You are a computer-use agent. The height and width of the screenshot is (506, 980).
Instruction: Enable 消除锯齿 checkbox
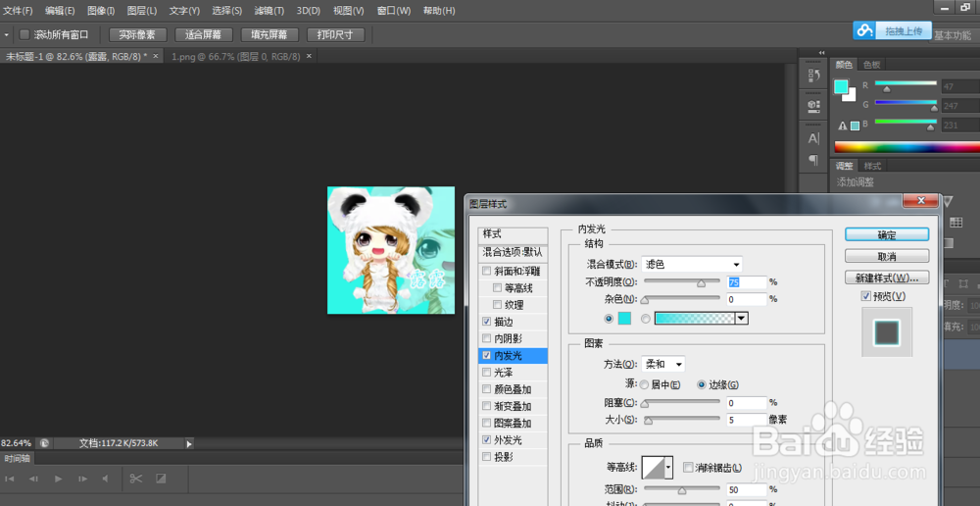688,467
